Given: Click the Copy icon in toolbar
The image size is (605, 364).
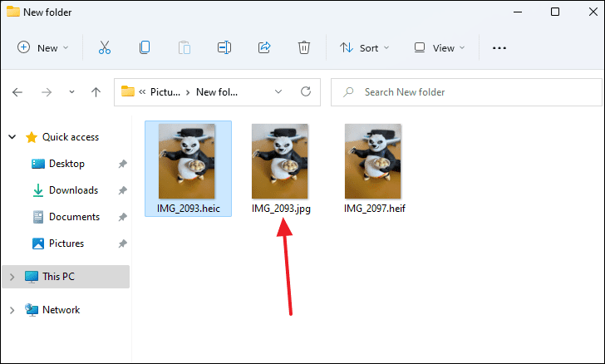Looking at the screenshot, I should 145,48.
